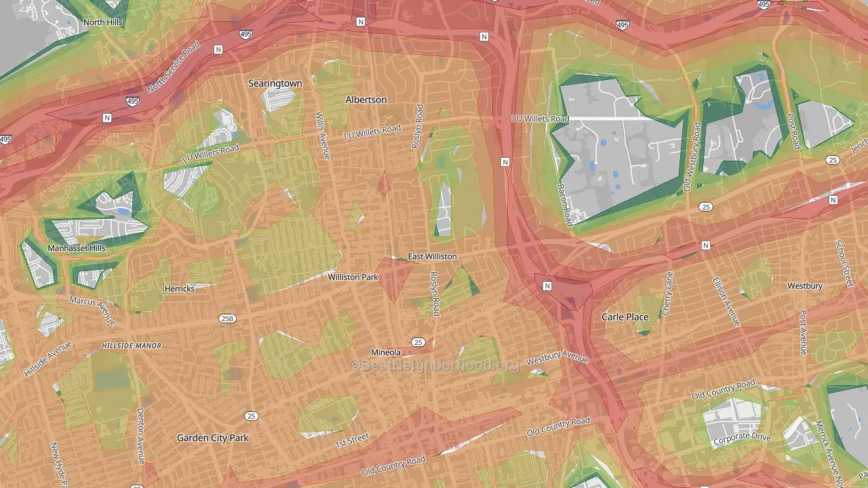The height and width of the screenshot is (488, 868).
Task: Select the Westbury Avenue label
Action: pyautogui.click(x=557, y=357)
